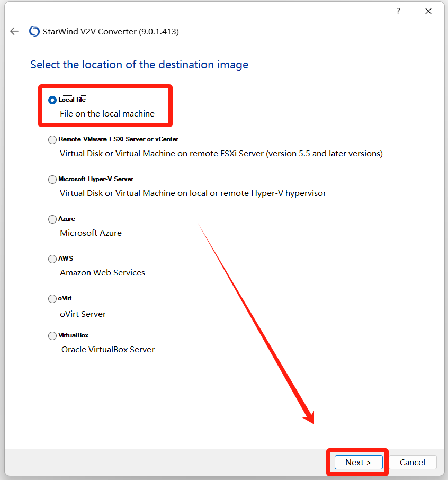Click the Cancel button

click(412, 462)
